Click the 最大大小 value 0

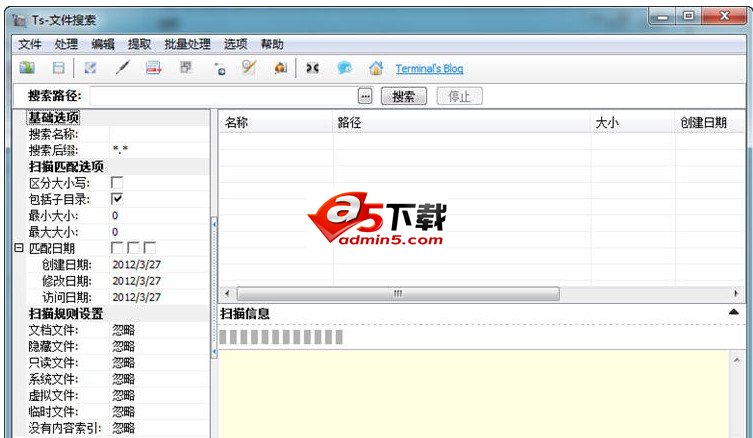[115, 232]
